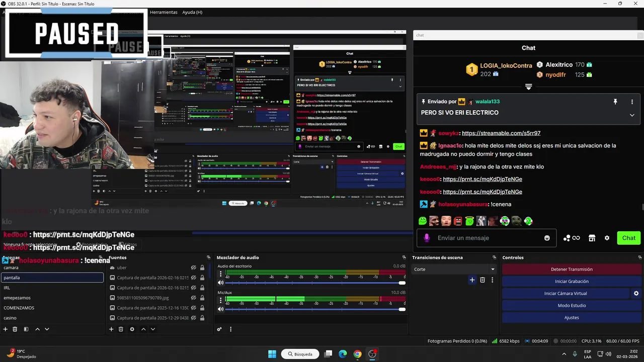Viewport: 644px width, 362px height.
Task: Open scene filters icon in Escenas toolbar
Action: (26, 329)
